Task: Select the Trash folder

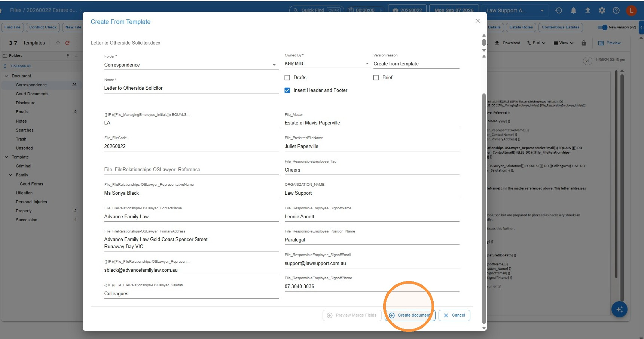Action: [x=21, y=139]
